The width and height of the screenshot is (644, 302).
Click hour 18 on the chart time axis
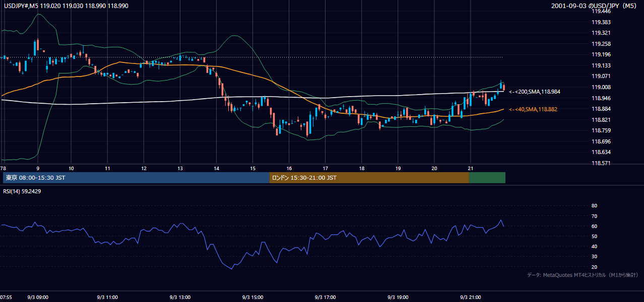tap(362, 168)
